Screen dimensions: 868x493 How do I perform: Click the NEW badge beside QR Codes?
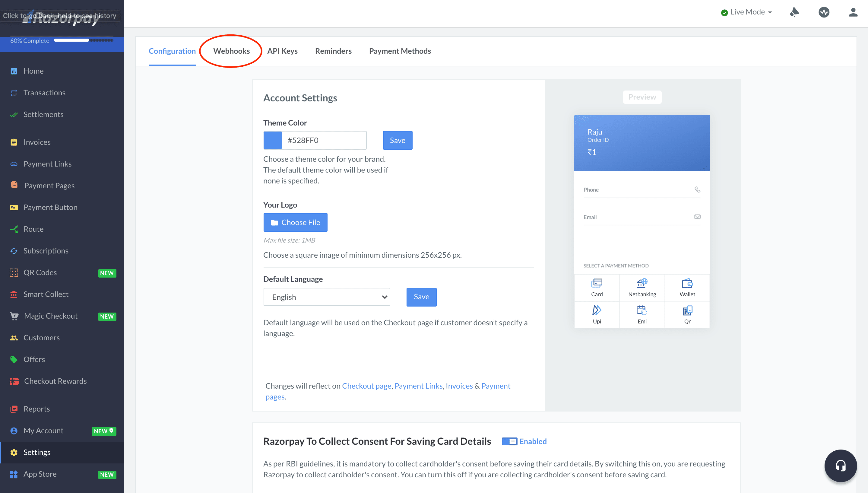[107, 273]
